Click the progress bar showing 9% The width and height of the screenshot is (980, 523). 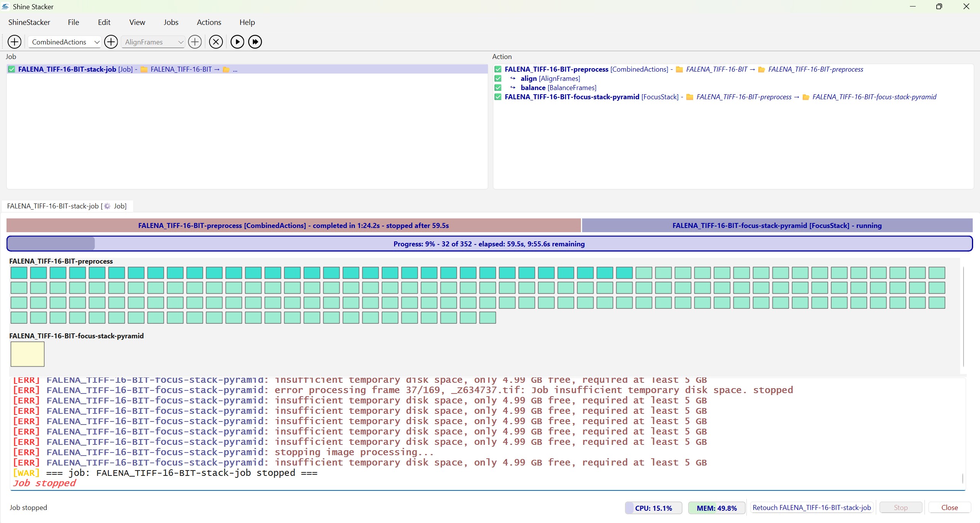(489, 244)
